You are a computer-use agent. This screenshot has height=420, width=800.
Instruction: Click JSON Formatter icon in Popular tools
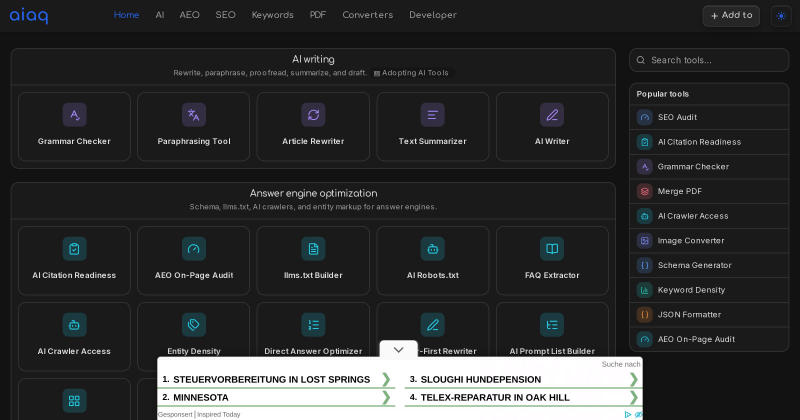click(644, 315)
